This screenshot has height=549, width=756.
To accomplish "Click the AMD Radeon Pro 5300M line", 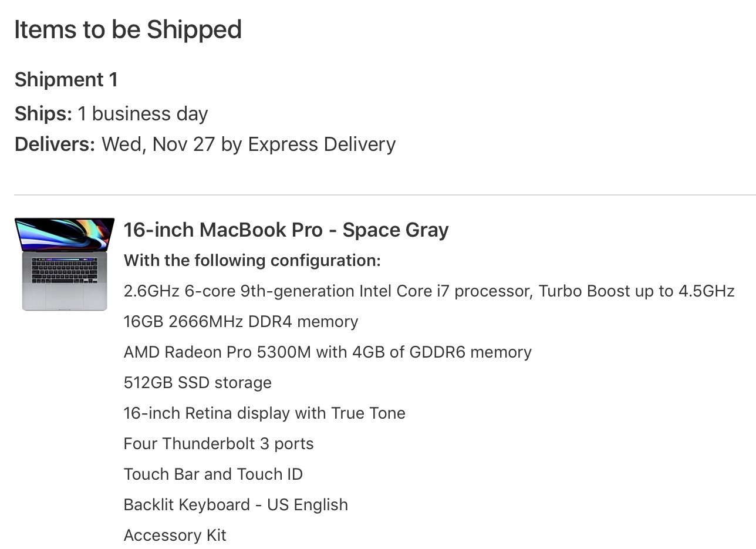I will [328, 352].
